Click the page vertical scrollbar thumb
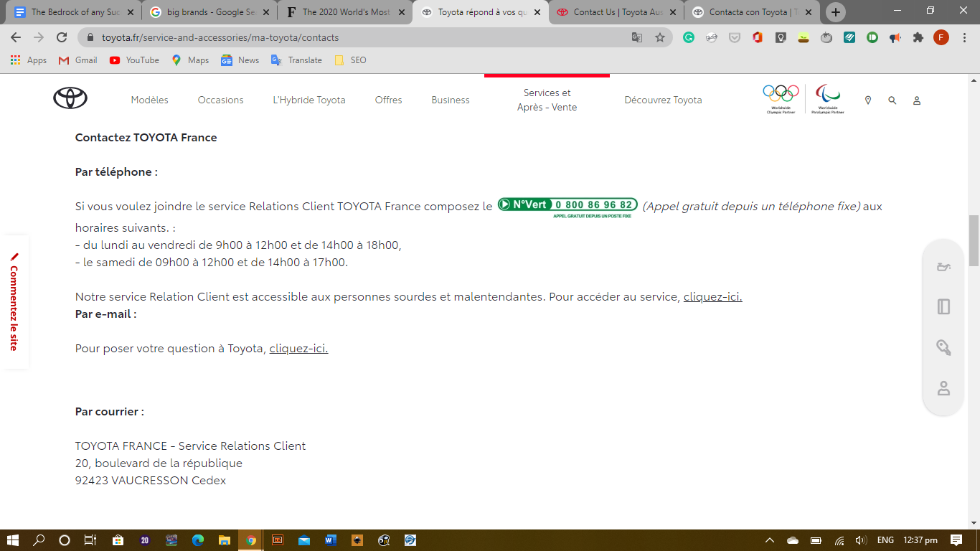This screenshot has height=551, width=980. pyautogui.click(x=974, y=240)
